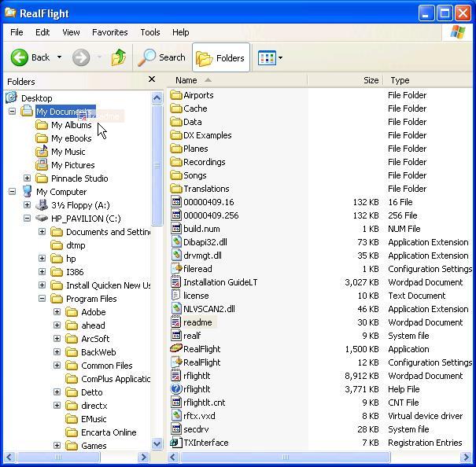Viewport: 476px width, 467px height.
Task: Collapse the Program Files node
Action: click(x=42, y=299)
